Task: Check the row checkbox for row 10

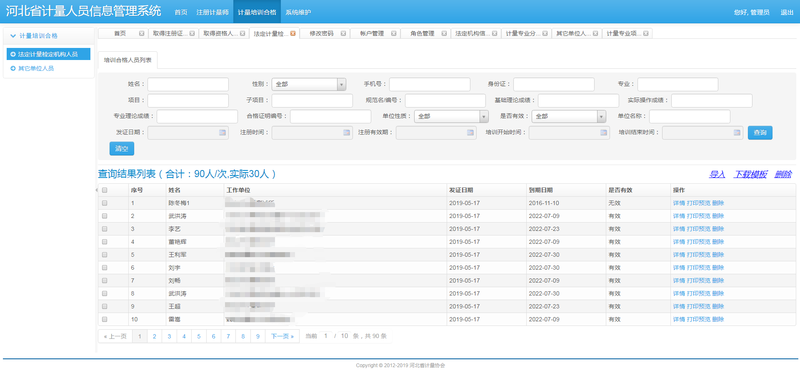Action: click(105, 319)
